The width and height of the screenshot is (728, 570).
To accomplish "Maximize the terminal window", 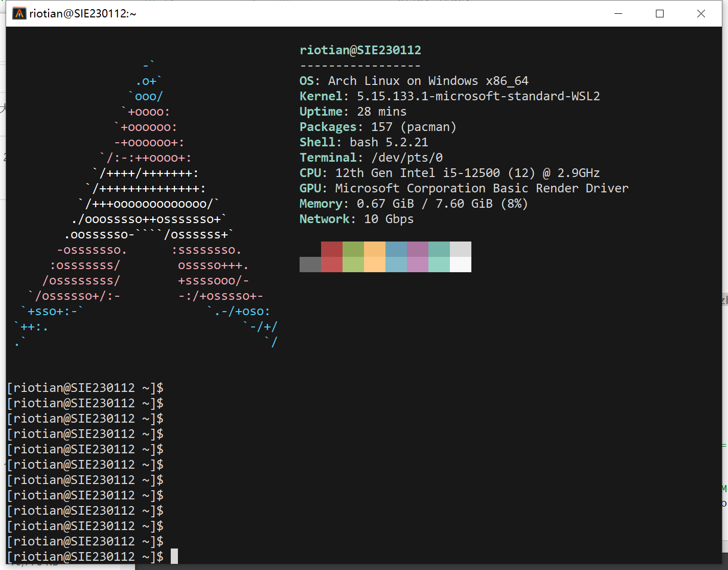I will click(659, 13).
